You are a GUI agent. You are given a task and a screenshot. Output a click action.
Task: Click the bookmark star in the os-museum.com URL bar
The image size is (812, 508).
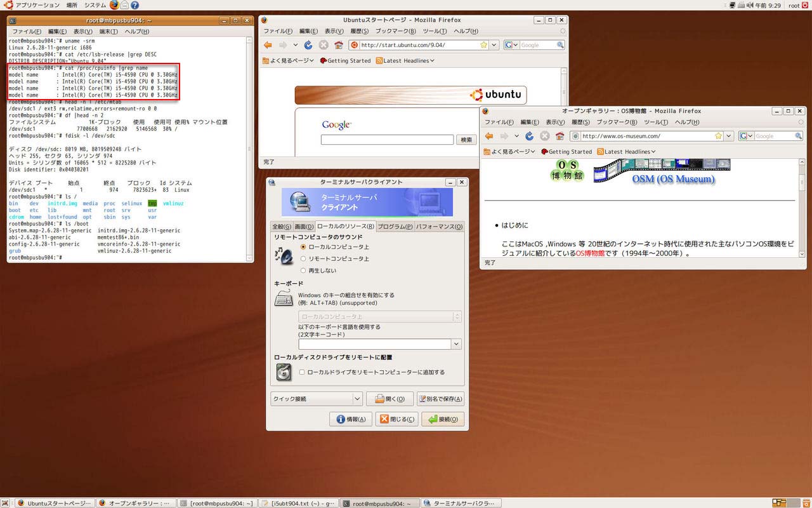[719, 136]
